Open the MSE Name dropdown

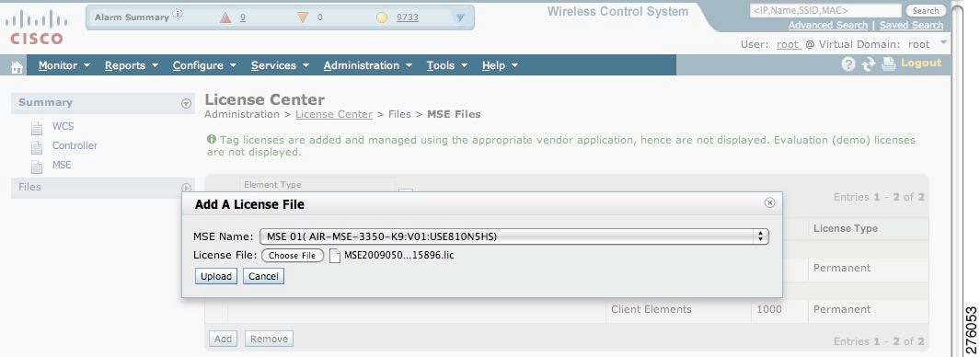pos(513,236)
